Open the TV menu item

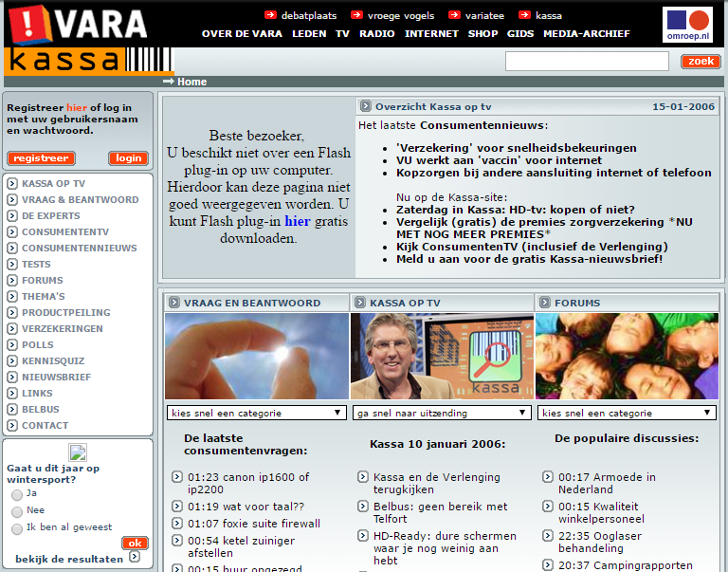(x=342, y=33)
